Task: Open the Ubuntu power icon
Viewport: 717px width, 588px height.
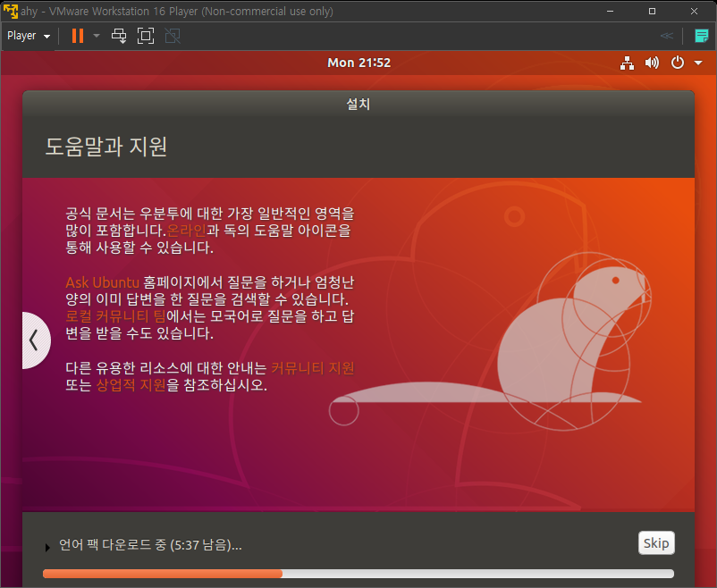Action: (x=678, y=63)
